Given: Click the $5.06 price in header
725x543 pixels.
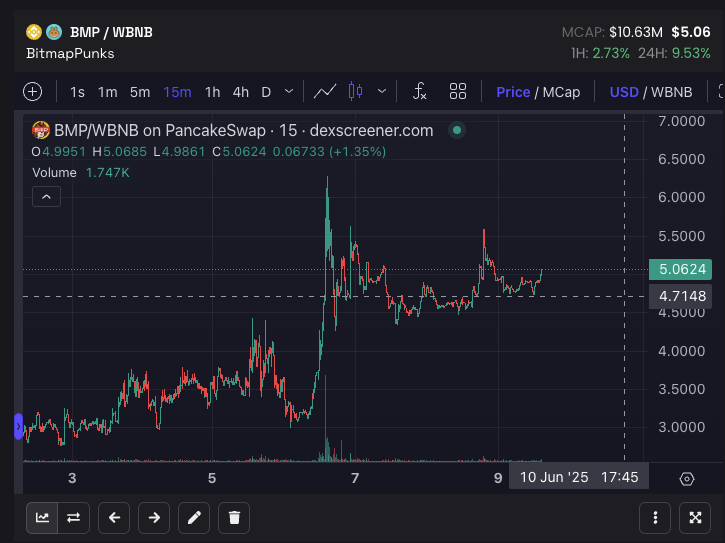Looking at the screenshot, I should click(691, 32).
